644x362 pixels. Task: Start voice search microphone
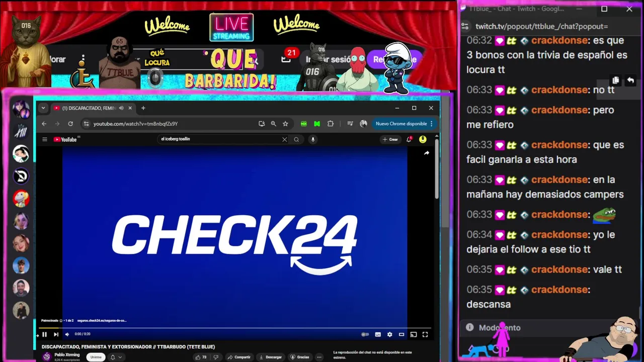(x=313, y=139)
